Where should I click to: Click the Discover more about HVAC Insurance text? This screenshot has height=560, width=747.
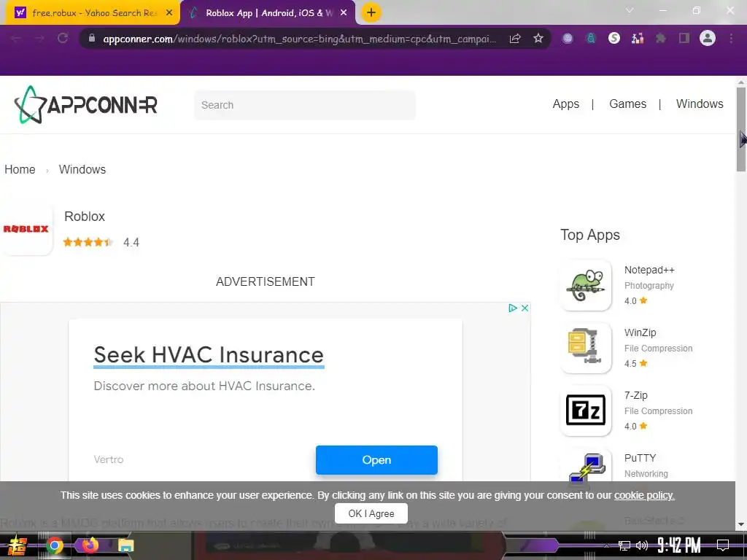(x=204, y=386)
